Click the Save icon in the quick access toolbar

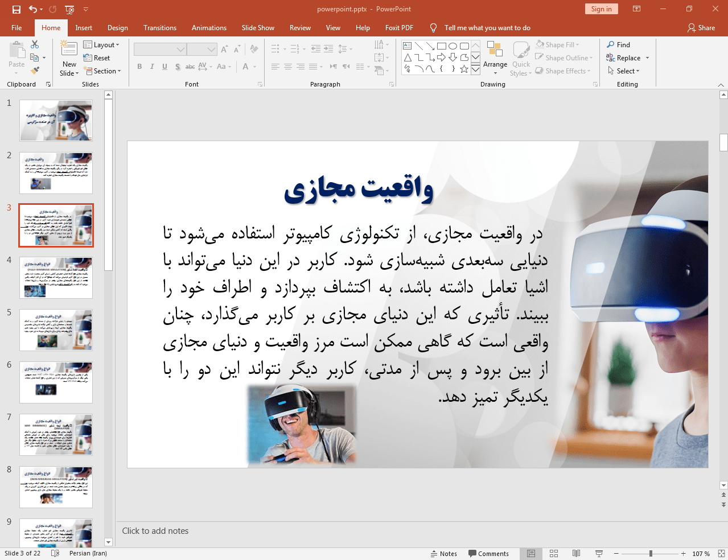tap(17, 9)
